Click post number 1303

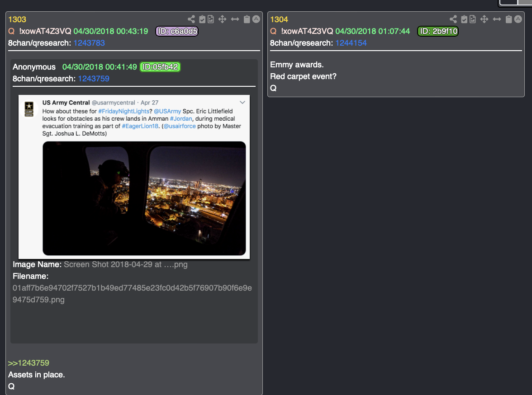(x=17, y=19)
